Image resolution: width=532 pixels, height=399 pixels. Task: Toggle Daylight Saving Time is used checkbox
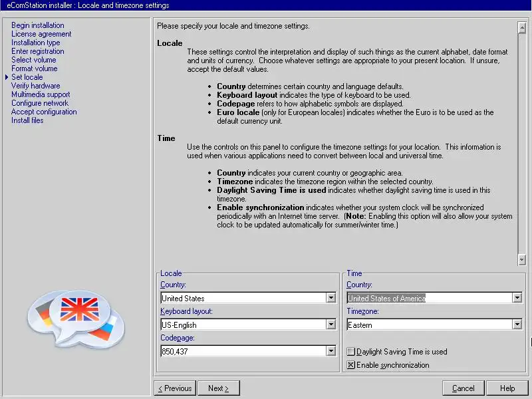pyautogui.click(x=351, y=352)
